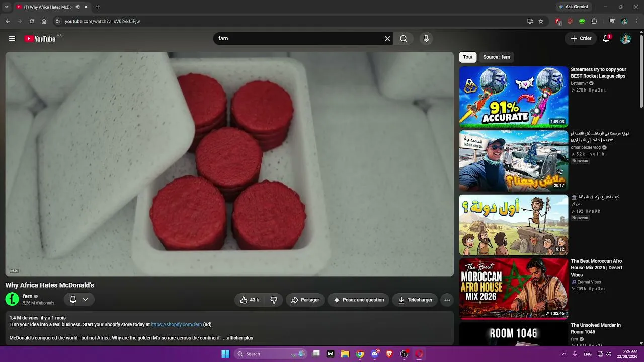Viewport: 644px width, 362px height.
Task: Open a new browser tab
Action: [98, 7]
